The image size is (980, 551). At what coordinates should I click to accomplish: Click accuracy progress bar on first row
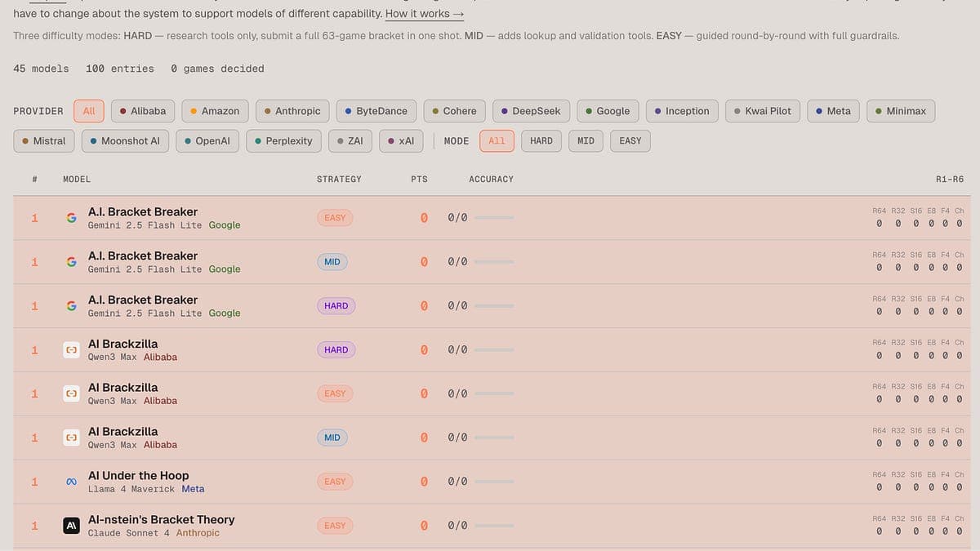[494, 218]
